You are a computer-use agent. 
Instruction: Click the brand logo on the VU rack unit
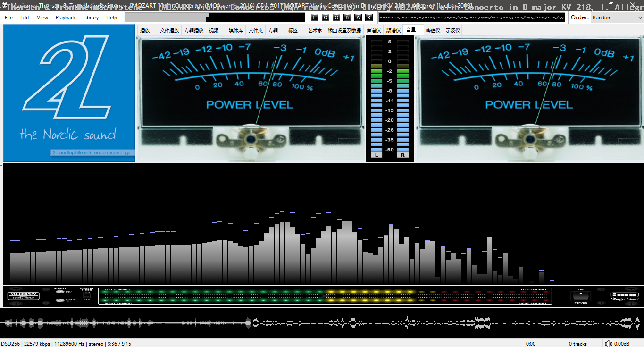(624, 296)
